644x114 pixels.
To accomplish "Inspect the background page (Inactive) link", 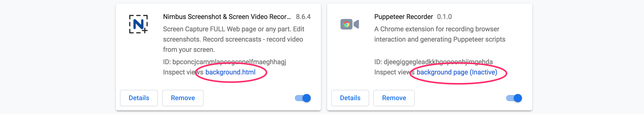I will tap(457, 72).
